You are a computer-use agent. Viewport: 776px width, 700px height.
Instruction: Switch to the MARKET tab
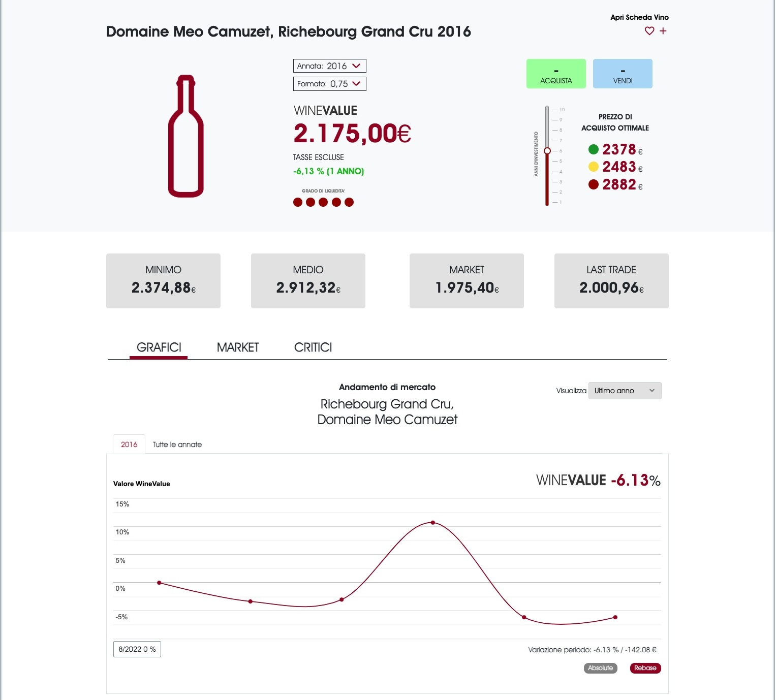pyautogui.click(x=238, y=347)
